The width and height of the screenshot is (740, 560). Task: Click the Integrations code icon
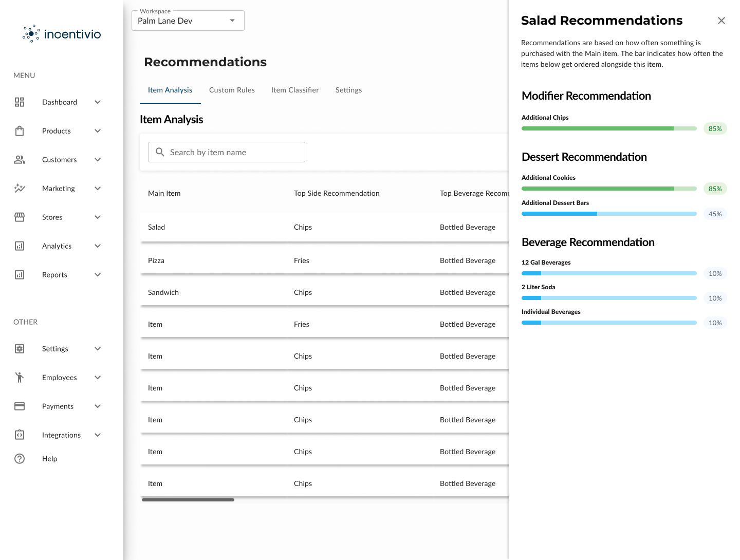click(x=20, y=435)
